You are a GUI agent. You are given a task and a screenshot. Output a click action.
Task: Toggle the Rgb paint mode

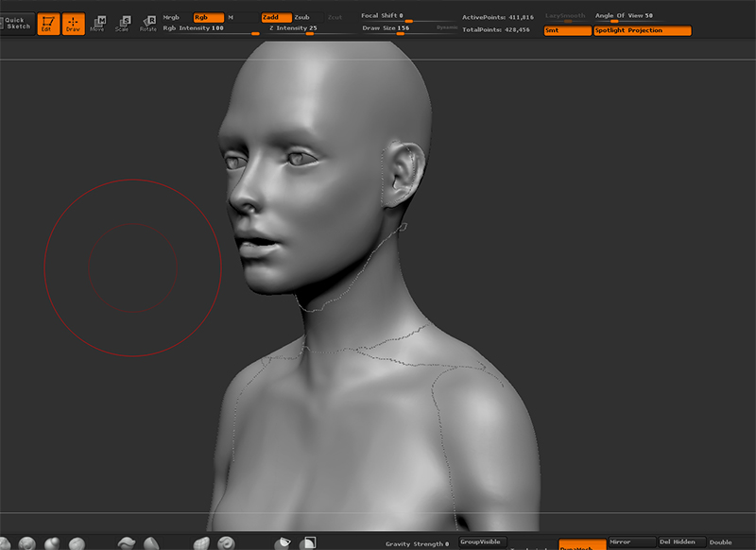(x=208, y=17)
